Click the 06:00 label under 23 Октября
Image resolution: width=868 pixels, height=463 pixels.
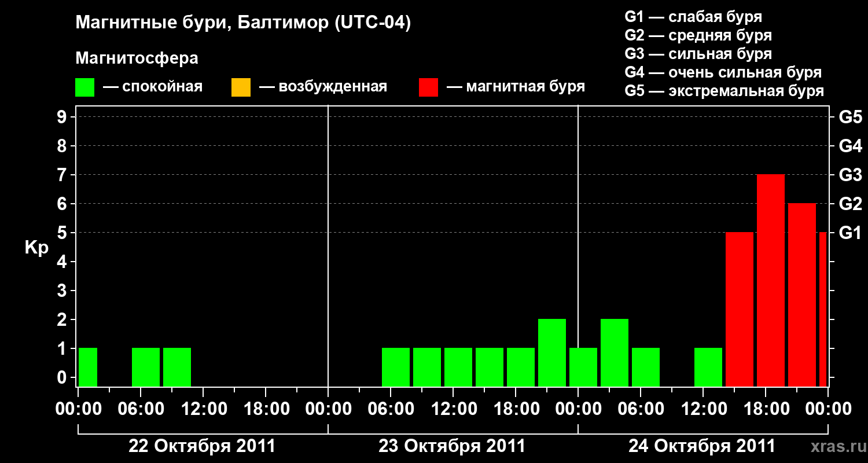tap(391, 409)
